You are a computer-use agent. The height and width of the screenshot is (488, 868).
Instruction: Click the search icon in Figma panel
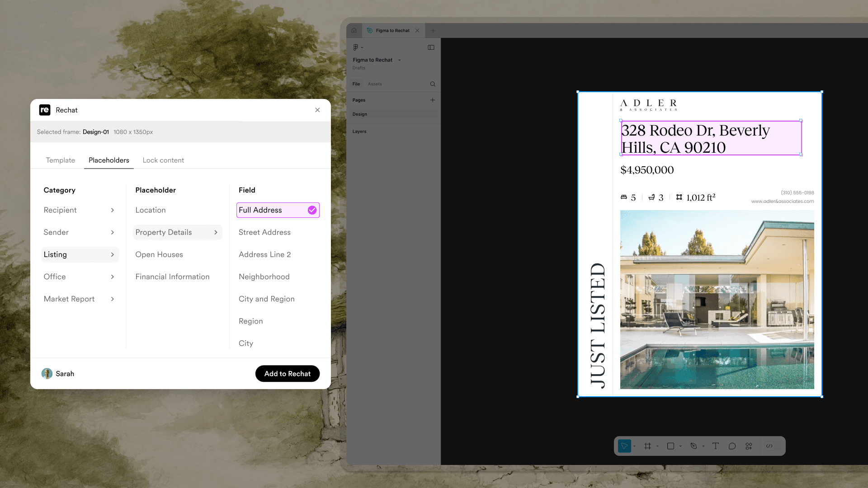[433, 84]
